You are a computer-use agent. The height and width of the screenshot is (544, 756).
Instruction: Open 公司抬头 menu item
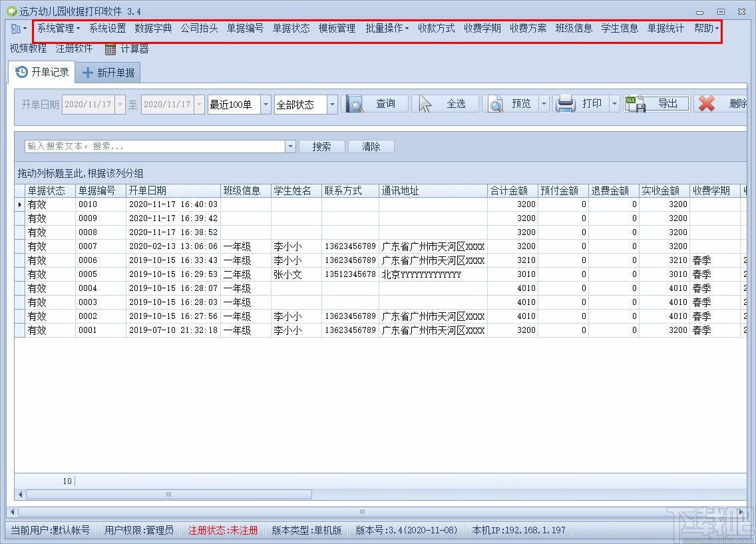pos(199,29)
